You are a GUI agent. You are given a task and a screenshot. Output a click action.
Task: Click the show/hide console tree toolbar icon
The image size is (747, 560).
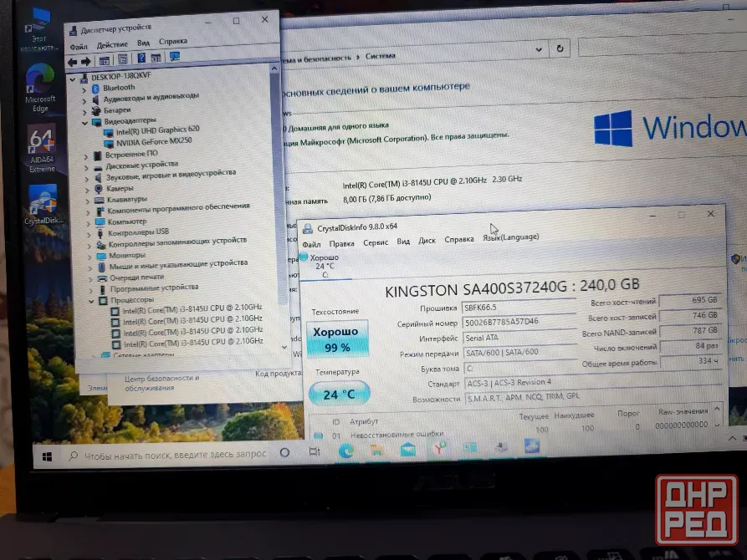coord(105,60)
